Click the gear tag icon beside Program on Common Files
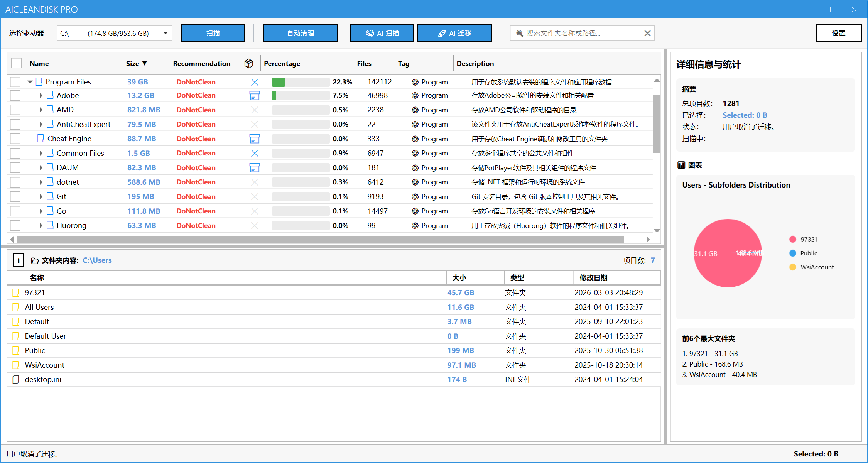Screen dimensions: 868x463 pyautogui.click(x=415, y=153)
